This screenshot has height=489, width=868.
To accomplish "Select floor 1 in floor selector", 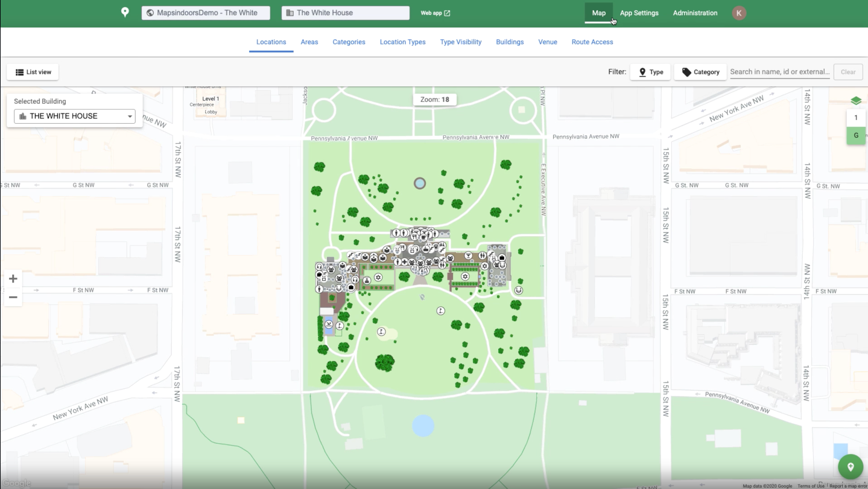I will [855, 118].
